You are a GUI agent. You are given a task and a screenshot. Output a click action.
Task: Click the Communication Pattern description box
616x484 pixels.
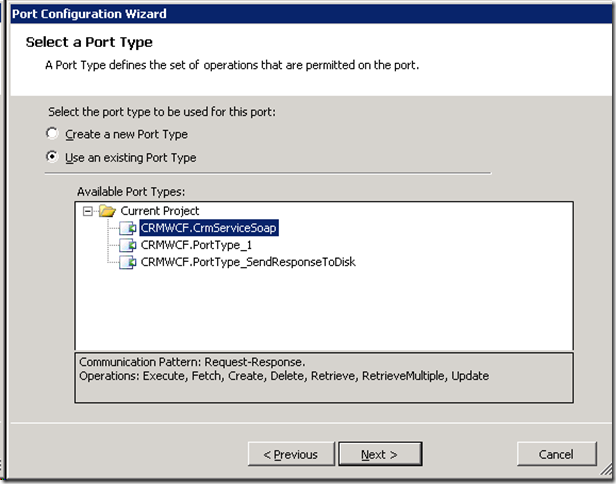(x=324, y=376)
